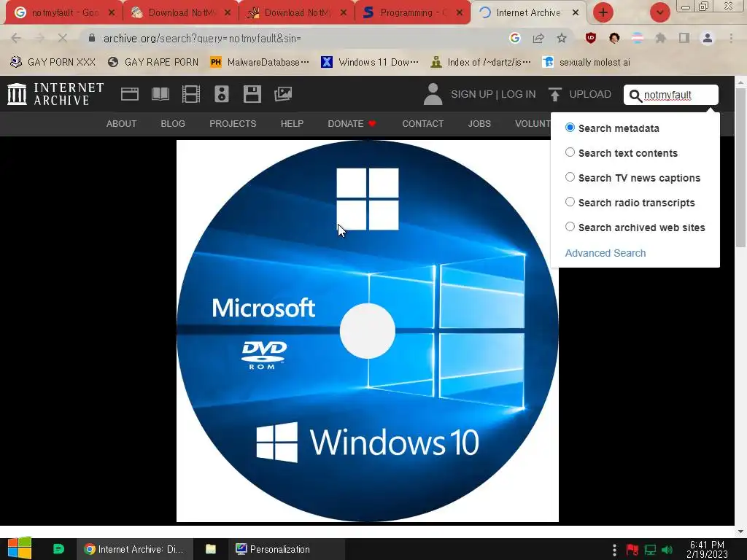Close the notmyfault Google tab

click(x=112, y=13)
